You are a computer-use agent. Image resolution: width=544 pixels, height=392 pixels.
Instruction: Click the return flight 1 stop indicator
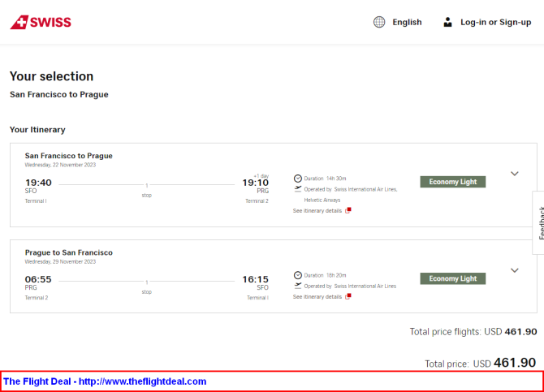147,286
